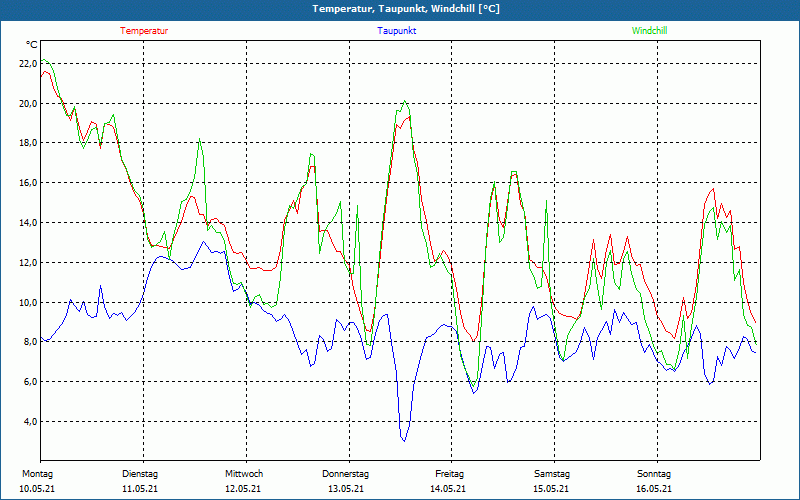Click the 18,0 axis value

[28, 143]
